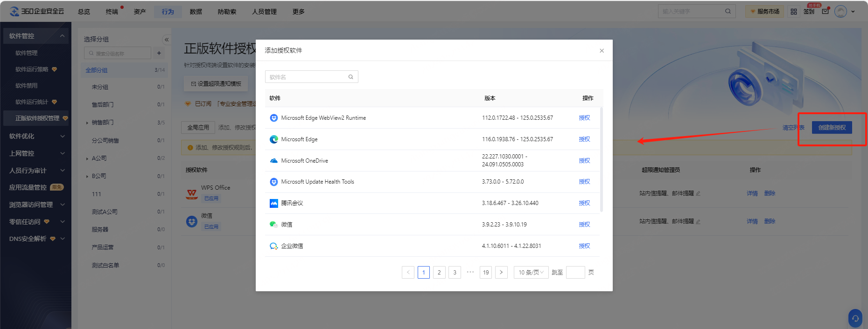Click the 微信 icon in the dialog list

coord(274,225)
